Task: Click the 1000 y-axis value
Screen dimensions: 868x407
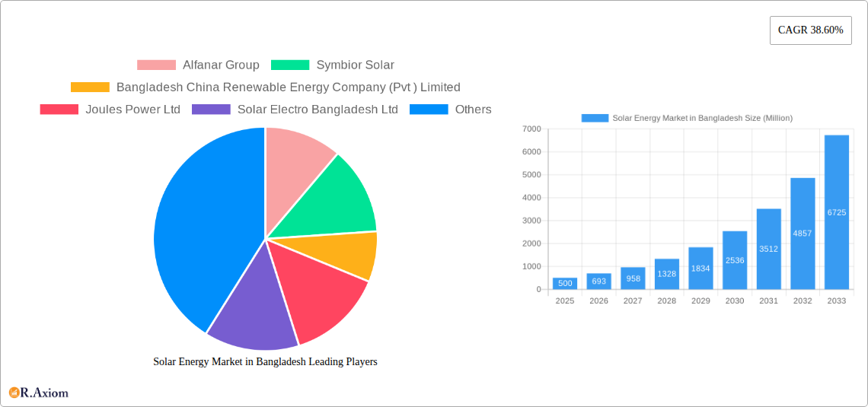Action: 531,266
